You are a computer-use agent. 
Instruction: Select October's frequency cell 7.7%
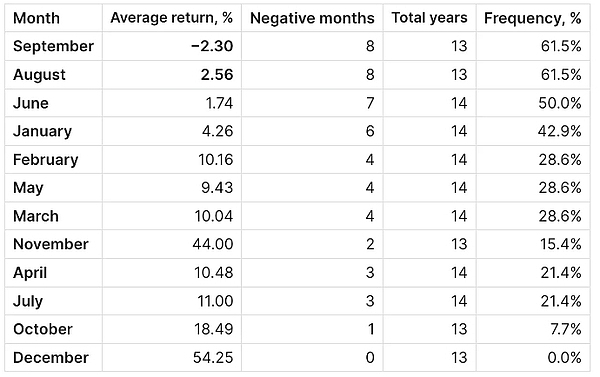pos(566,329)
